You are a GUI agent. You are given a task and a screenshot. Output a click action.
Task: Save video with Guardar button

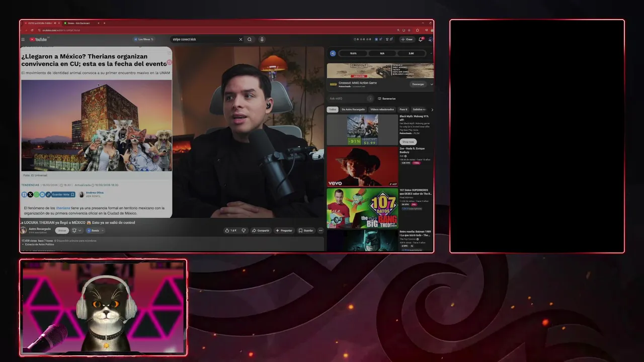coord(306,230)
